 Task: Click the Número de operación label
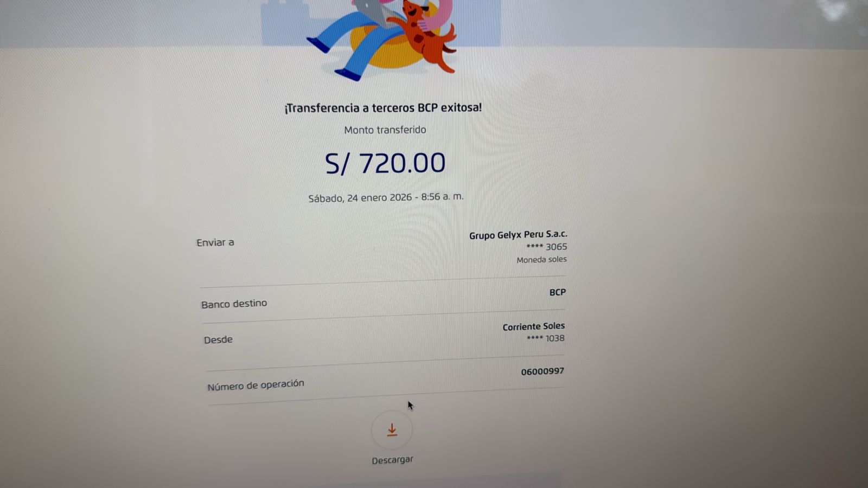pyautogui.click(x=256, y=385)
